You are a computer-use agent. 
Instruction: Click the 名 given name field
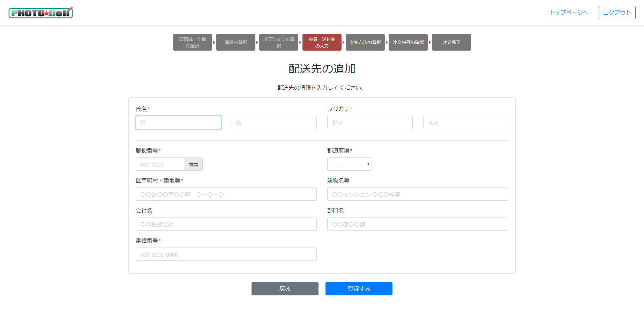tap(274, 123)
